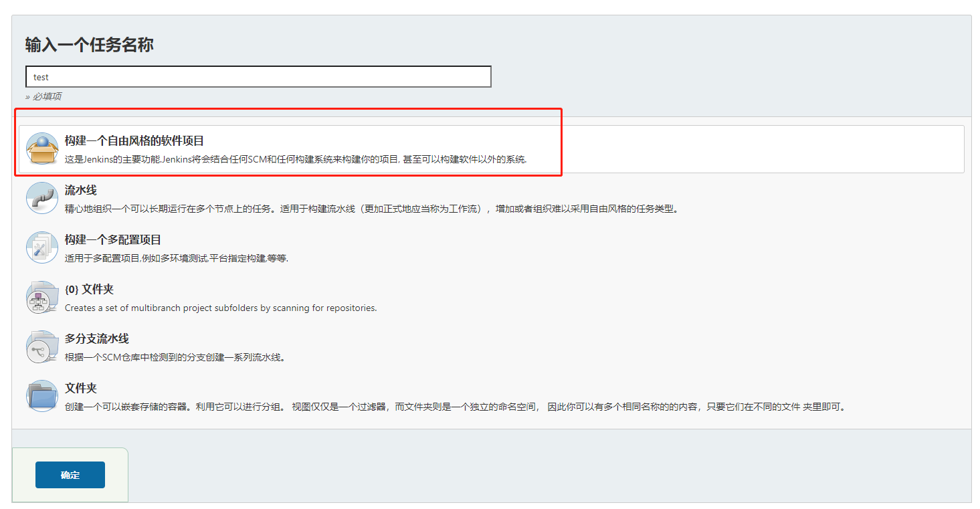
Task: Select the 构建一个自由风格的软件项目 title
Action: pyautogui.click(x=134, y=141)
